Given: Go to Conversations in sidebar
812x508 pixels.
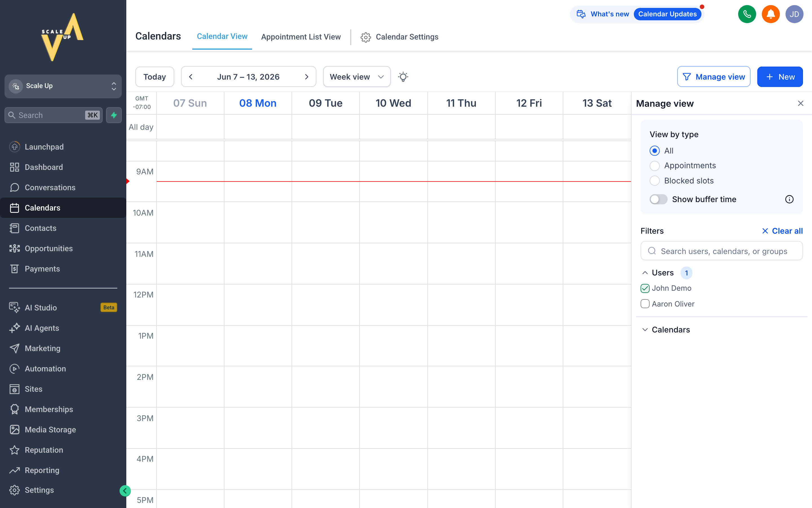Looking at the screenshot, I should 63,187.
